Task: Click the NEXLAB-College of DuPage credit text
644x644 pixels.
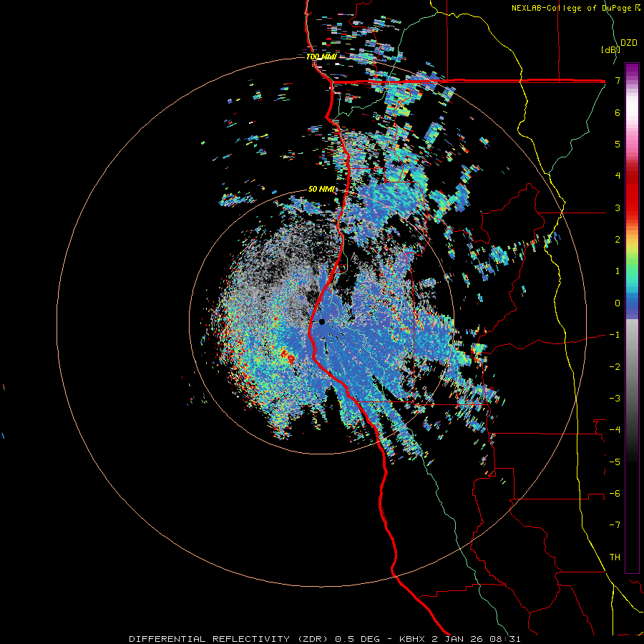Action: pos(573,8)
